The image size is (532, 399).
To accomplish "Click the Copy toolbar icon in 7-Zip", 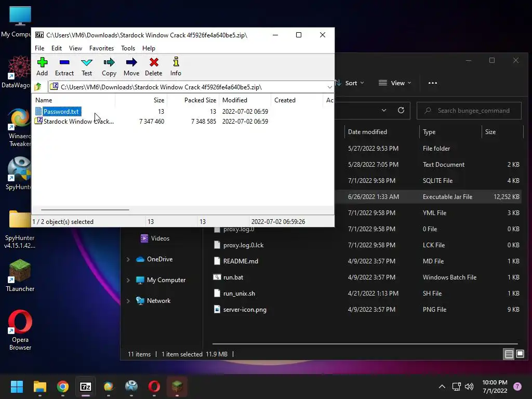I will (109, 66).
